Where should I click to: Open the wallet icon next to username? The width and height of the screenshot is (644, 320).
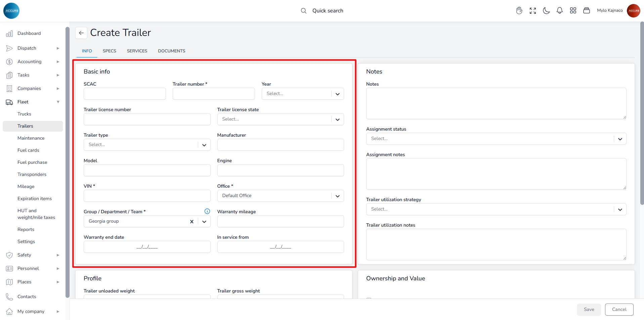[587, 11]
